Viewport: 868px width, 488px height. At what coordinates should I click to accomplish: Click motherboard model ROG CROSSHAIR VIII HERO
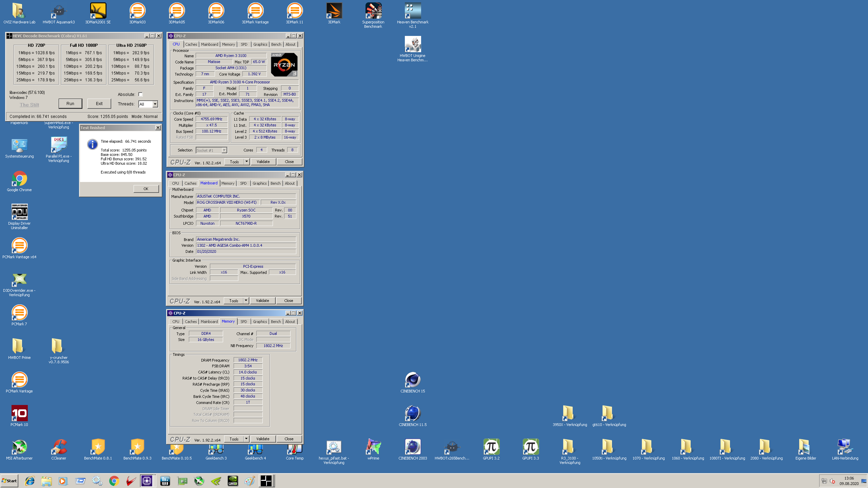pyautogui.click(x=228, y=202)
